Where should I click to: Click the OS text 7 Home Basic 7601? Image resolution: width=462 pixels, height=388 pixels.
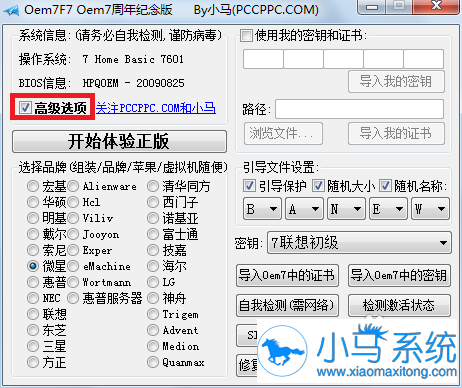point(133,59)
